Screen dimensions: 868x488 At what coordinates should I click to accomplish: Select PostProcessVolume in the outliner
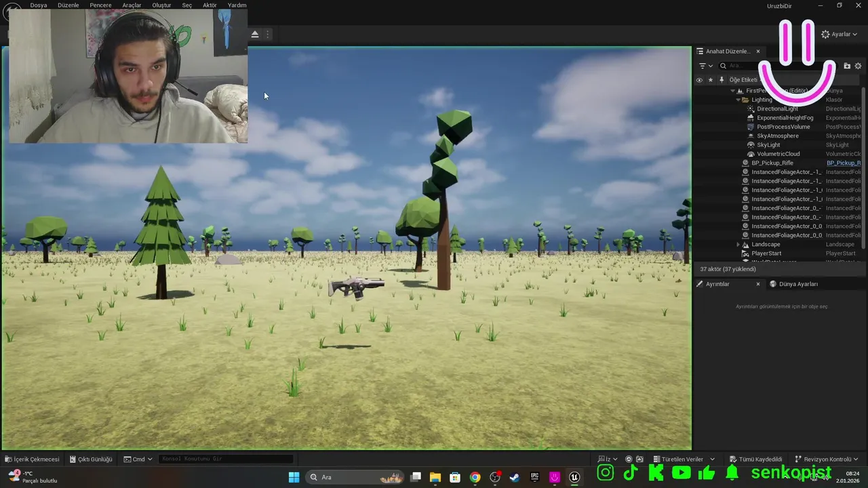(x=783, y=127)
